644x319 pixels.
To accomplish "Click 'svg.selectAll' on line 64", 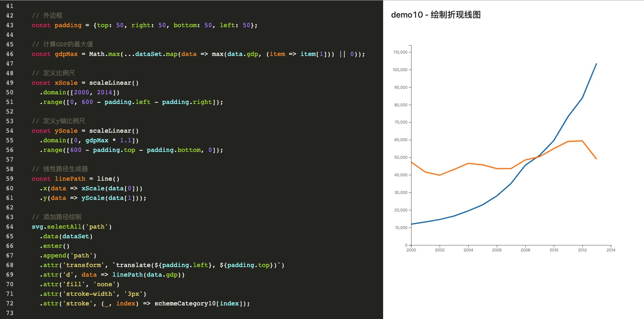I will [x=57, y=227].
